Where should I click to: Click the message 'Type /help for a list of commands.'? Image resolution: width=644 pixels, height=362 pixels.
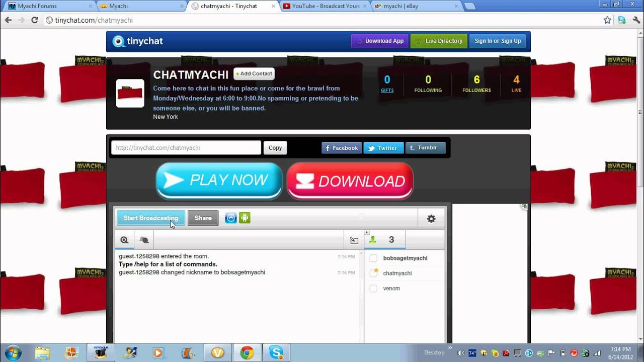(168, 264)
